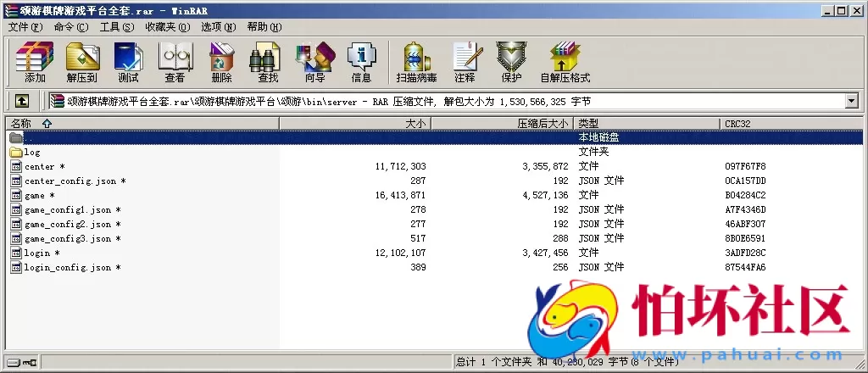The image size is (868, 373).
Task: Maximize the WinRAR window
Action: 842,10
